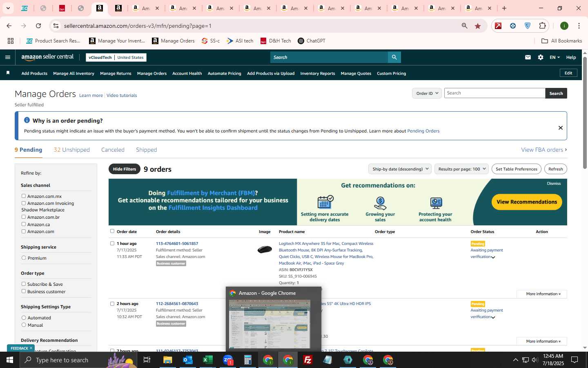Open File Explorer from taskbar
This screenshot has height=368, width=588.
pos(168,360)
